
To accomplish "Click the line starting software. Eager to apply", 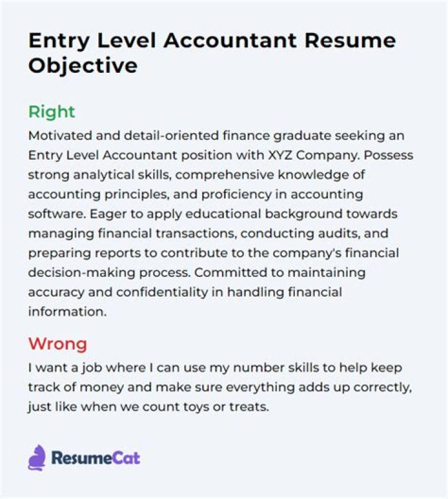I will 213,214.
